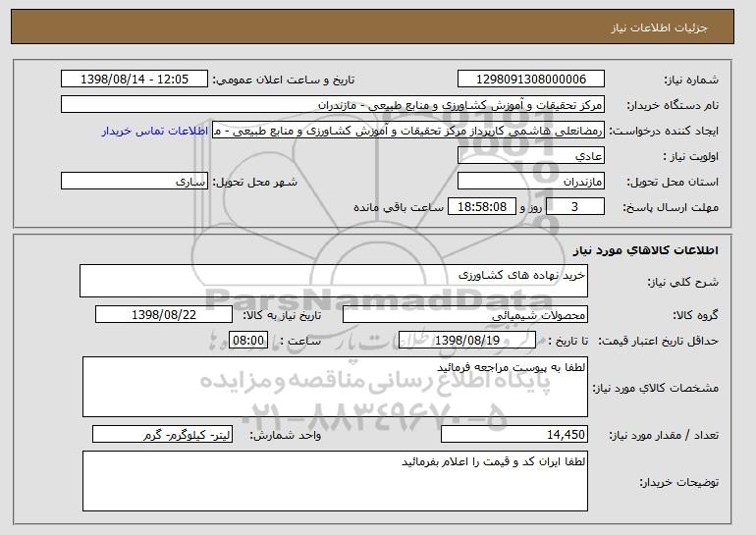Click the goods specification box 'لطفا به پیوست مراجعه فرمائید'
This screenshot has width=756, height=535.
click(335, 387)
